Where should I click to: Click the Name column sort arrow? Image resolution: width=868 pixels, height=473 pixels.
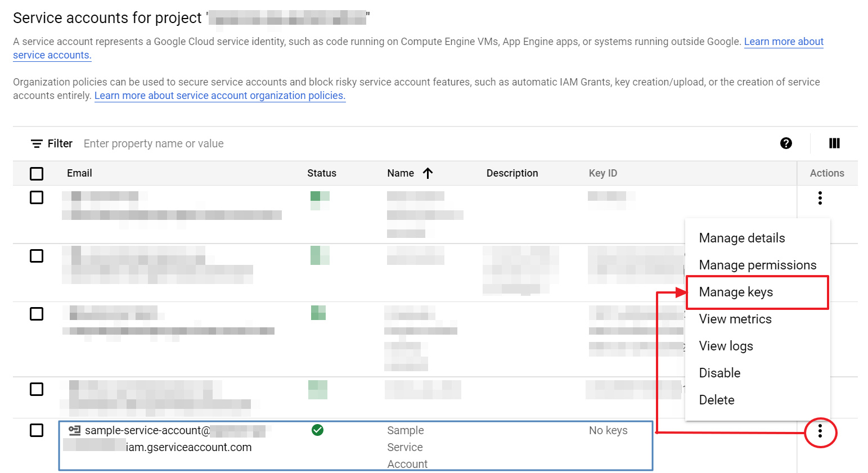point(428,173)
